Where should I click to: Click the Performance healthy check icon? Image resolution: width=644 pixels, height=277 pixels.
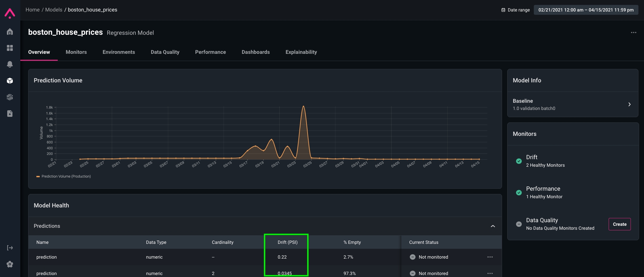tap(519, 193)
